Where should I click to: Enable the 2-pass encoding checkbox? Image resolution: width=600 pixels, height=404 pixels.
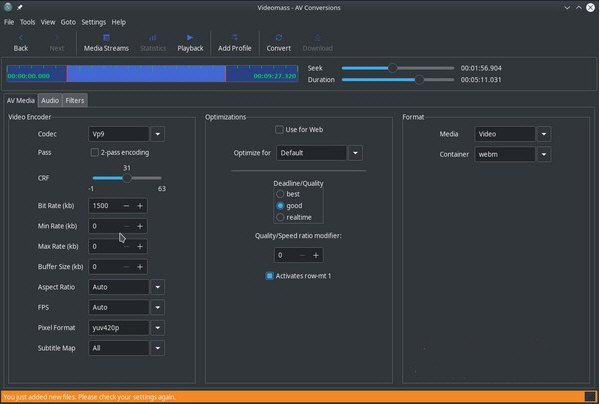click(95, 153)
